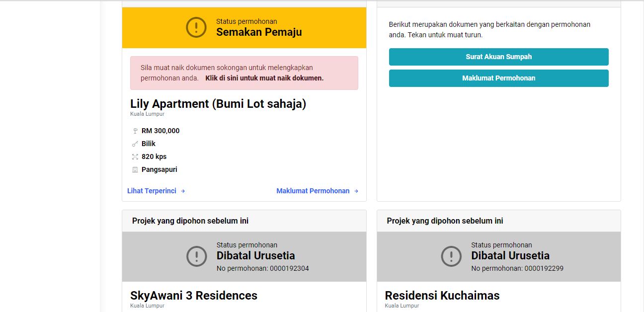Click the arrow icon after Lihat Terperinci
Viewport: 644px width, 312px height.
point(183,191)
